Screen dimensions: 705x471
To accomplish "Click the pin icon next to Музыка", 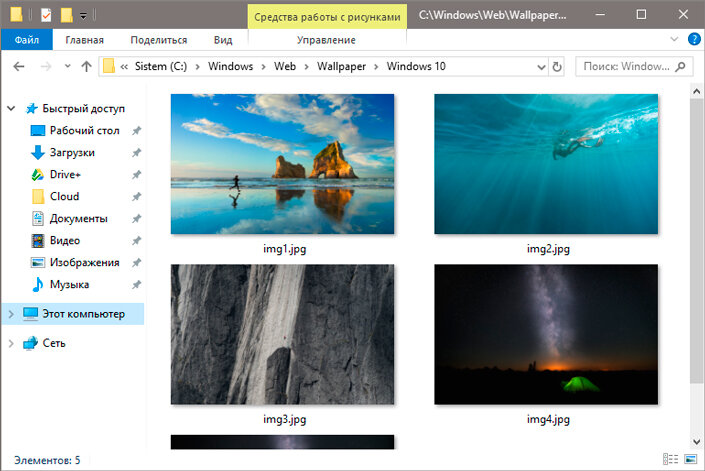I will 136,285.
